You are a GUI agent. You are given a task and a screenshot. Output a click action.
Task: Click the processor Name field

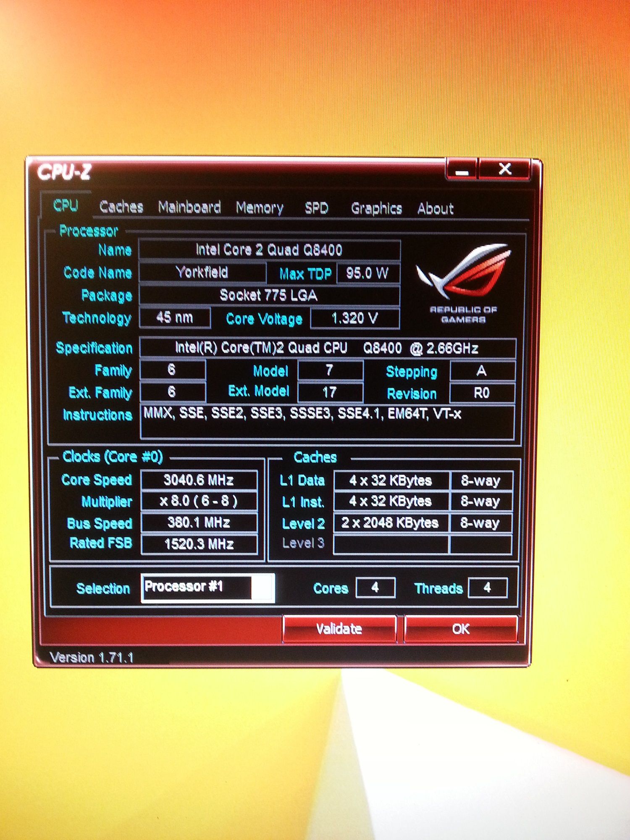coord(269,250)
